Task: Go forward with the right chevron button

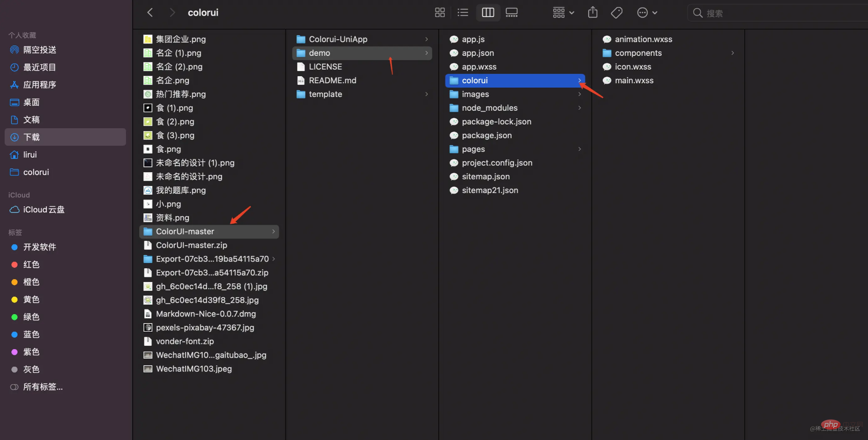Action: pos(172,13)
